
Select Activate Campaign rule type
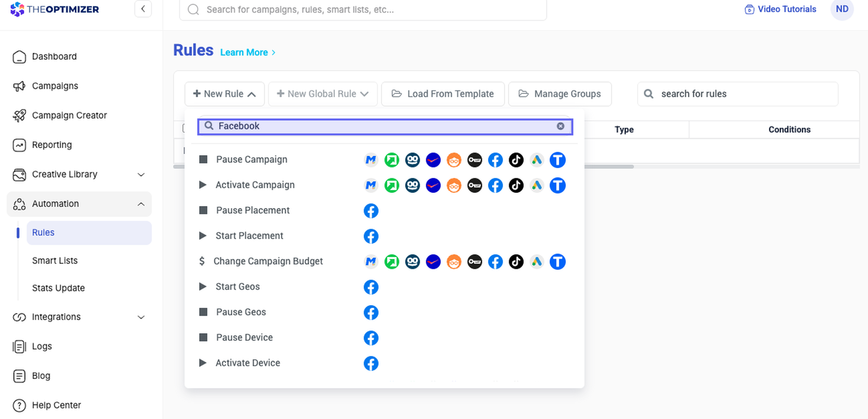click(x=255, y=185)
